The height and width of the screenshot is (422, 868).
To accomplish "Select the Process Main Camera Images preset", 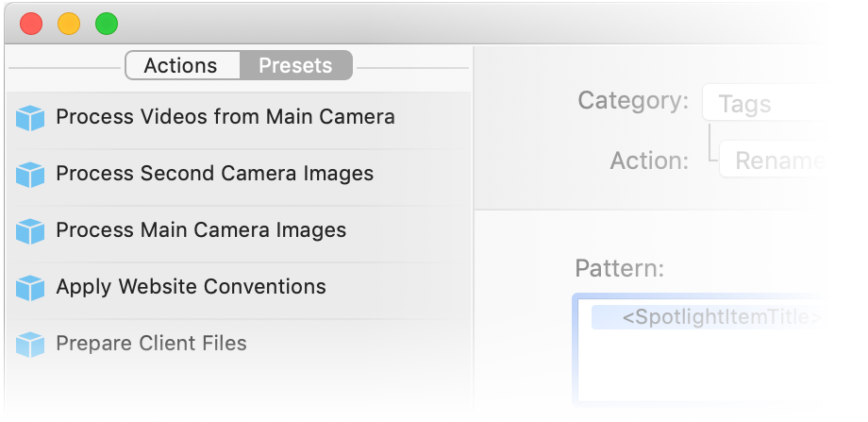I will pyautogui.click(x=201, y=230).
